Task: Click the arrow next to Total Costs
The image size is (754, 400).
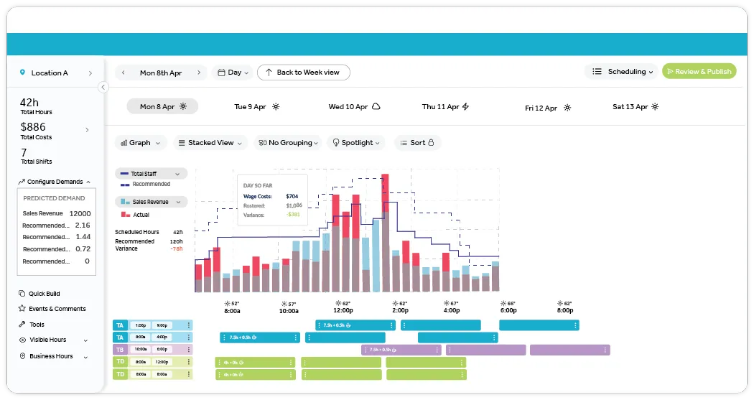Action: (88, 129)
